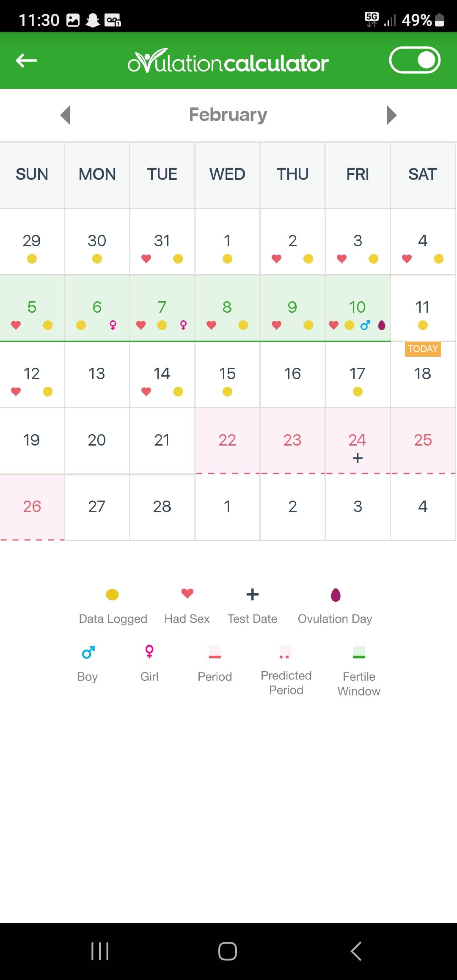Go to previous month with left arrow
The width and height of the screenshot is (457, 980).
(65, 115)
